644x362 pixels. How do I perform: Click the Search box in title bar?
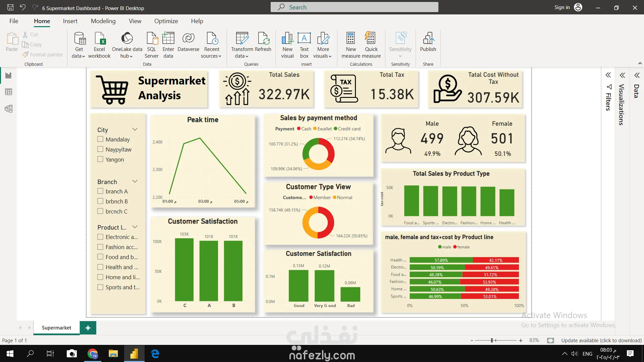pyautogui.click(x=354, y=7)
